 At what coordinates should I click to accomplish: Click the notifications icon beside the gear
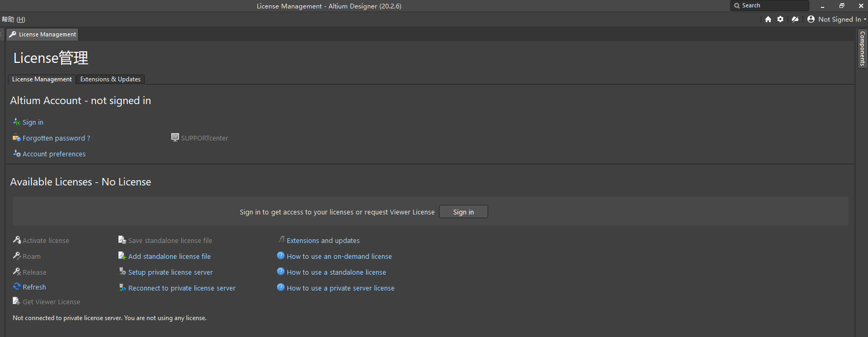[795, 19]
